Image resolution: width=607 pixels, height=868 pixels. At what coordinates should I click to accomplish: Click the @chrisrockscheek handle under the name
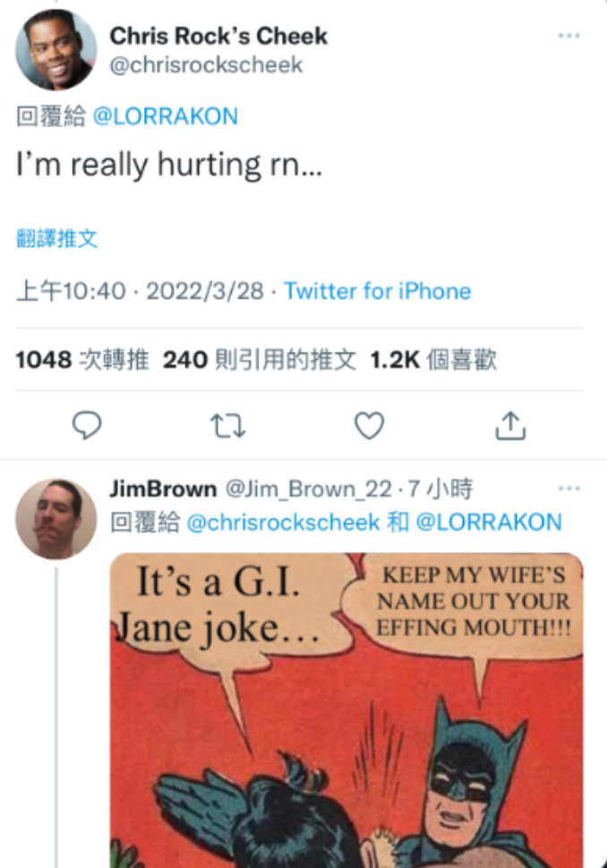pos(206,65)
